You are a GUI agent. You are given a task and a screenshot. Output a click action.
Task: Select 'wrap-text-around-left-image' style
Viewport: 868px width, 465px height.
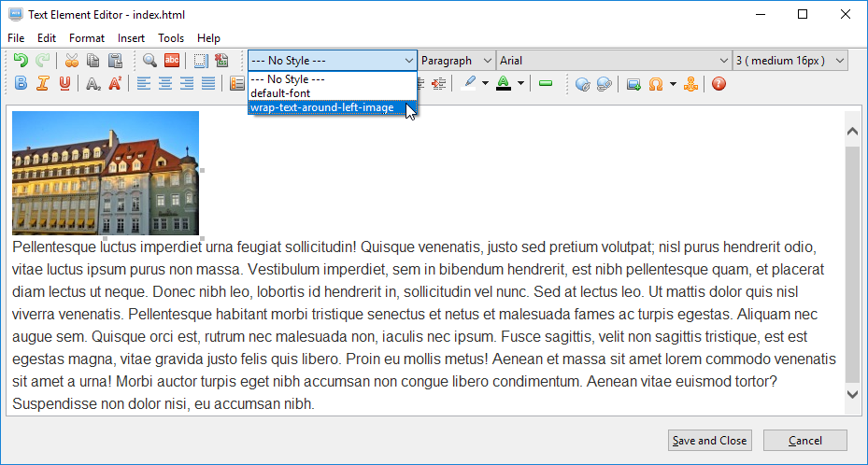click(332, 107)
